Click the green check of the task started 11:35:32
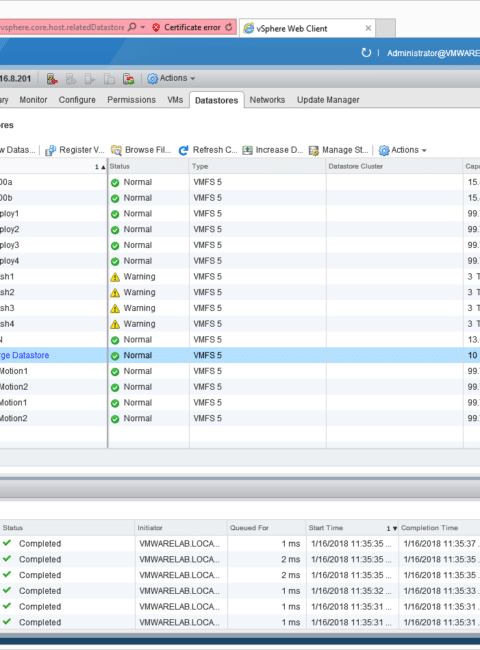The height and width of the screenshot is (650, 480). (7, 590)
